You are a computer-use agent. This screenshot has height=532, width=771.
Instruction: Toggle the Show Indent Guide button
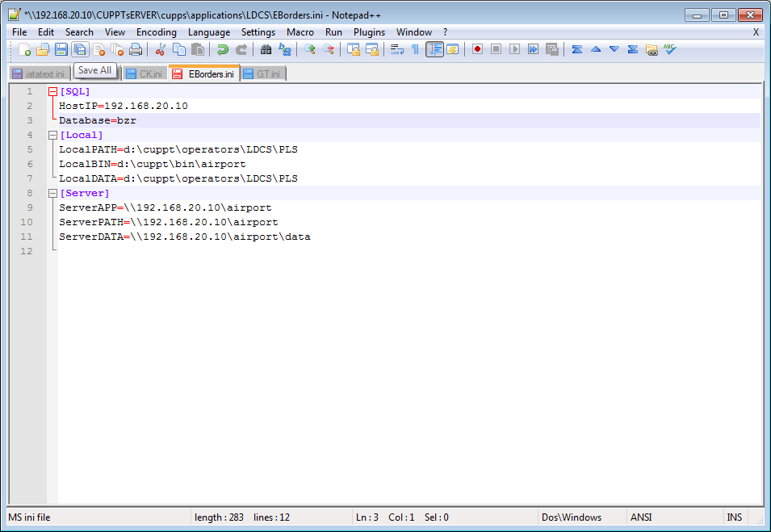(x=434, y=49)
